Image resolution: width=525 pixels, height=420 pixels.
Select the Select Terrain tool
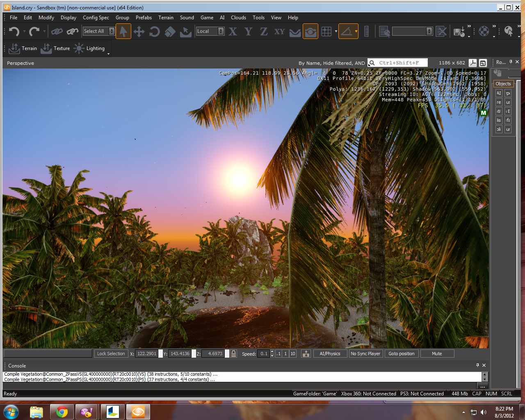tap(186, 31)
